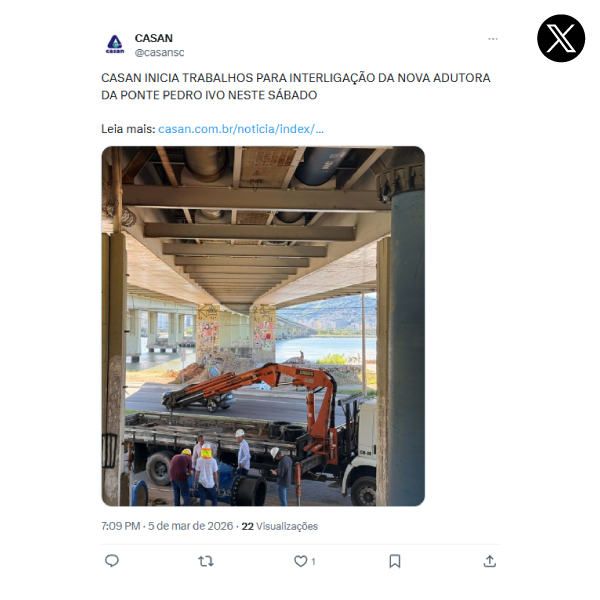Click the date 5 de mar de 2026
Viewport: 600px width, 600px height.
click(190, 526)
